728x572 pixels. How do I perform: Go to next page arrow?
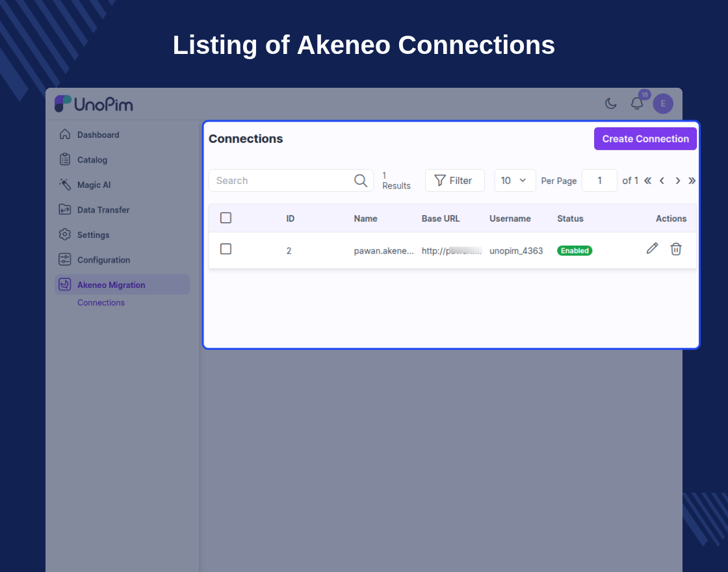pyautogui.click(x=678, y=181)
